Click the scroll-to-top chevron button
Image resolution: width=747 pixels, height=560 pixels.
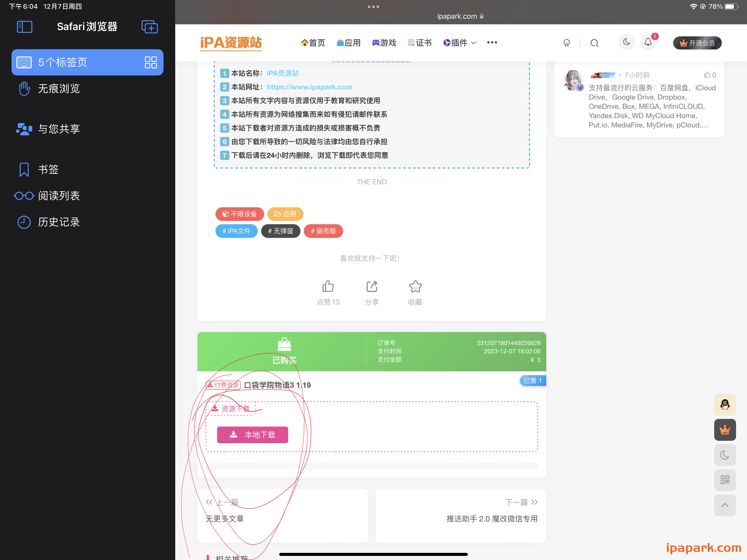pyautogui.click(x=725, y=505)
